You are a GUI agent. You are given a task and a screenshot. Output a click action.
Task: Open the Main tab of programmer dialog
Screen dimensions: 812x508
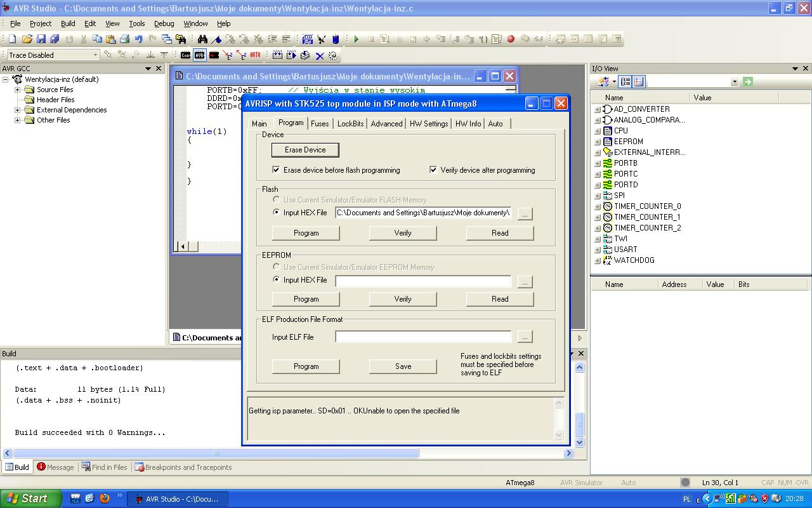pyautogui.click(x=259, y=124)
